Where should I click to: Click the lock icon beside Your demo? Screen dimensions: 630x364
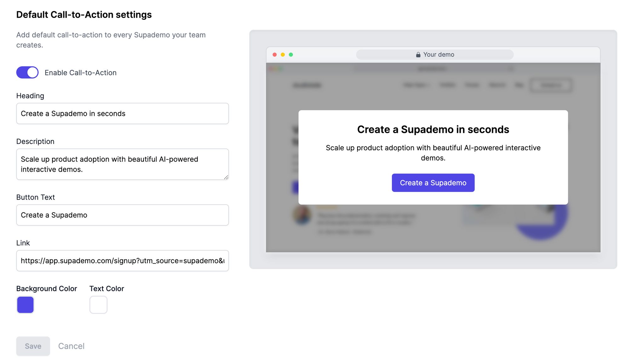pyautogui.click(x=418, y=55)
